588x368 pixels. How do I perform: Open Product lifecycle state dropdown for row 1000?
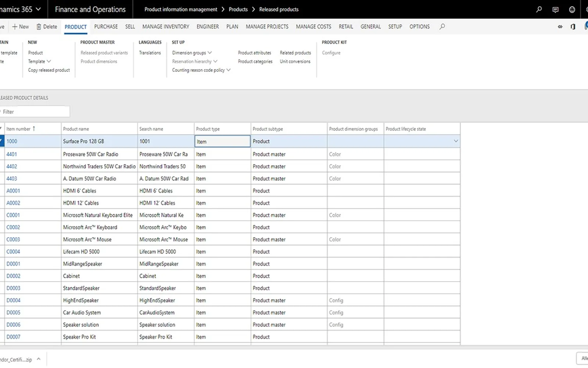coord(456,141)
